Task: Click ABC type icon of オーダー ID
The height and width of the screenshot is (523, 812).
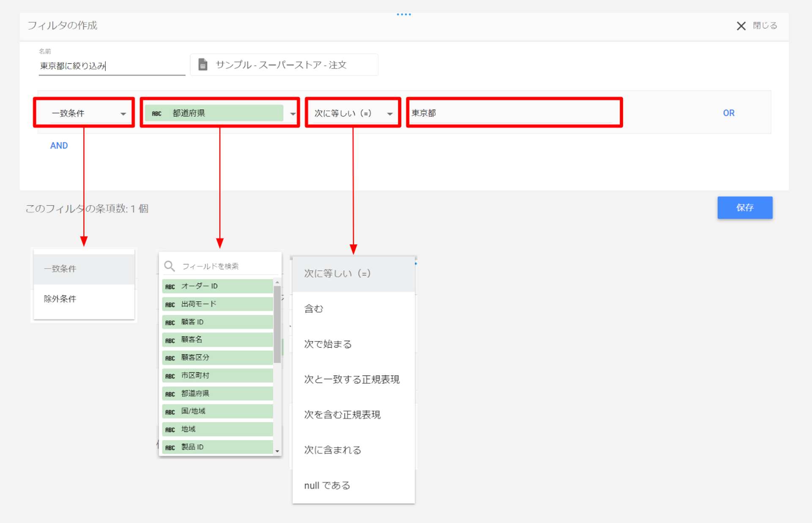Action: click(170, 287)
